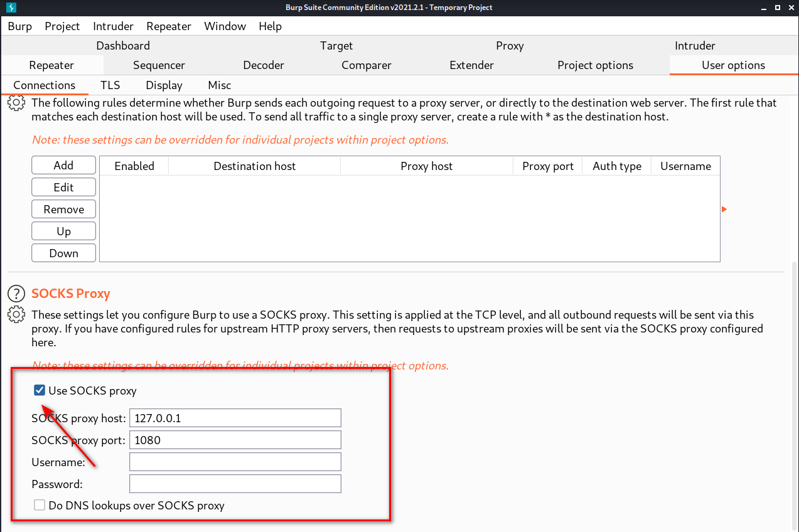Open the SOCKS Proxy gear settings icon
This screenshot has width=799, height=532.
pyautogui.click(x=16, y=314)
